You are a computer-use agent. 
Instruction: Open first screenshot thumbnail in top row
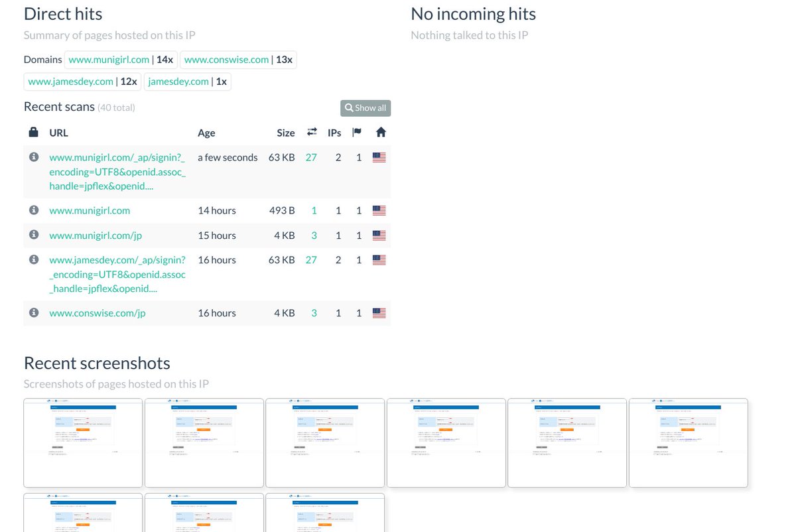point(83,443)
